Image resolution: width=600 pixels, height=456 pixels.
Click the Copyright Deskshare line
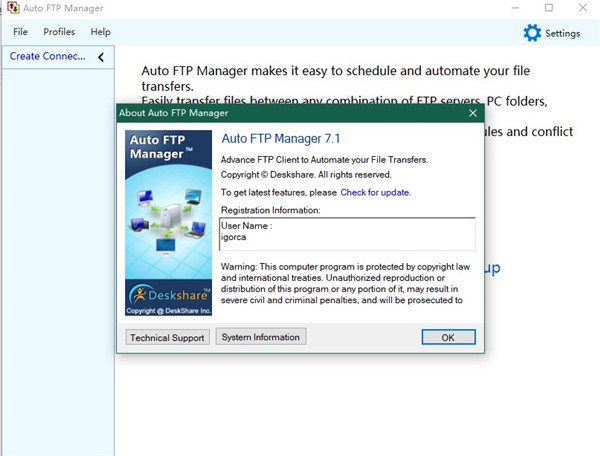[306, 175]
